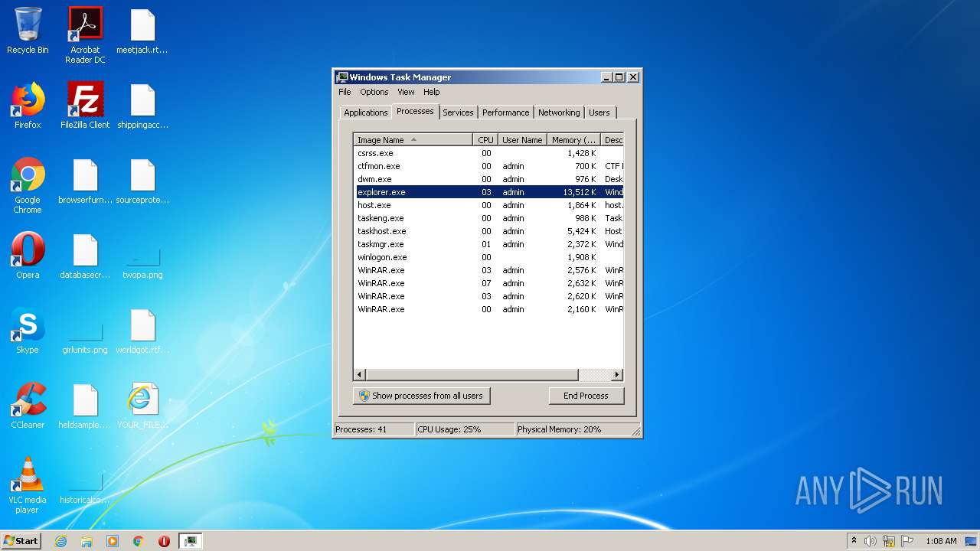The width and height of the screenshot is (980, 551).
Task: Select the winlogon.exe process row
Action: [489, 257]
